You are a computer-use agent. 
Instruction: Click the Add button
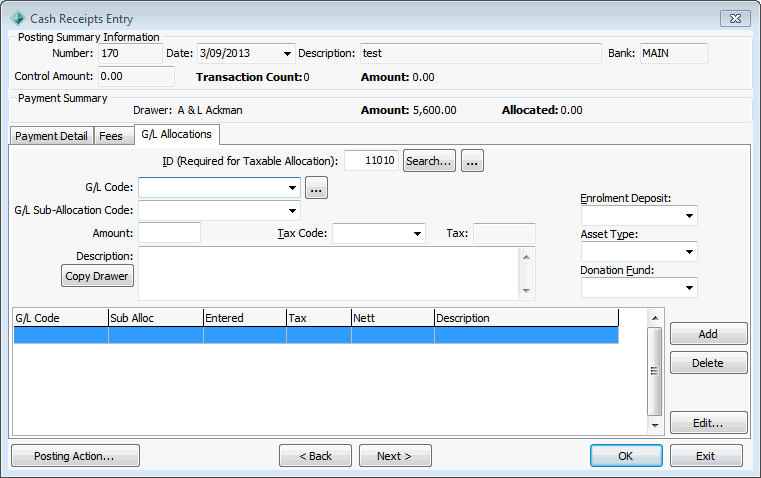point(708,333)
